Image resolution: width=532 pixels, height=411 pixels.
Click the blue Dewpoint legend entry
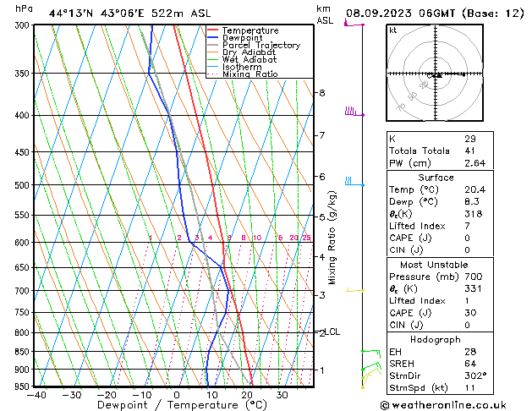(x=235, y=38)
